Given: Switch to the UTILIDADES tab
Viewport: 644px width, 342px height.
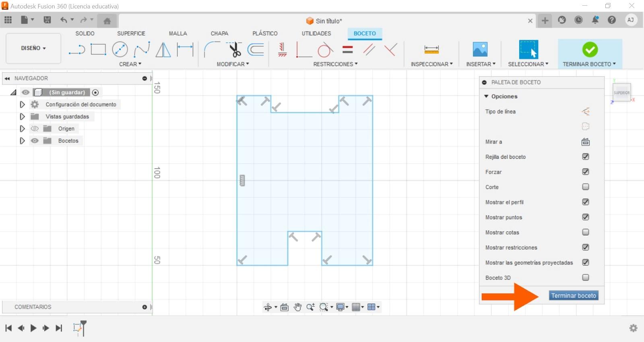Looking at the screenshot, I should (316, 33).
